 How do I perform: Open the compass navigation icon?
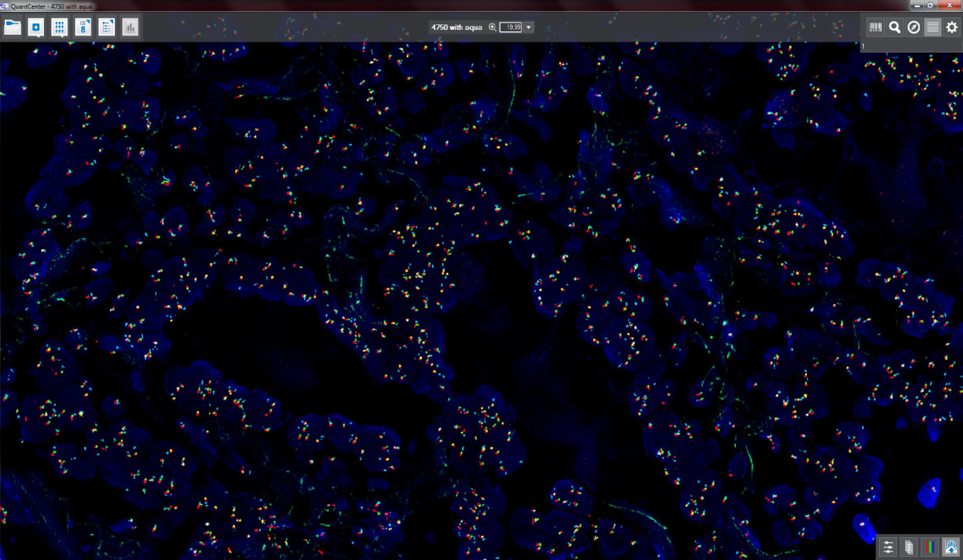(x=914, y=27)
